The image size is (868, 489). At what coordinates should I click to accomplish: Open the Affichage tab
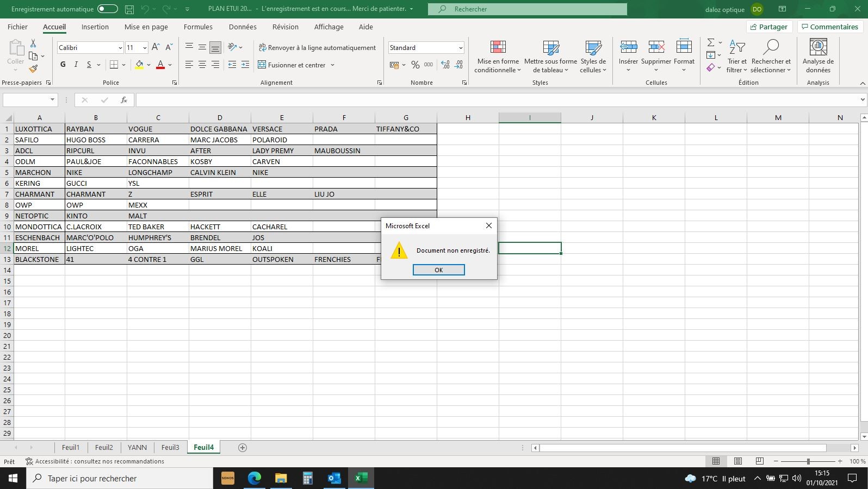coord(328,27)
